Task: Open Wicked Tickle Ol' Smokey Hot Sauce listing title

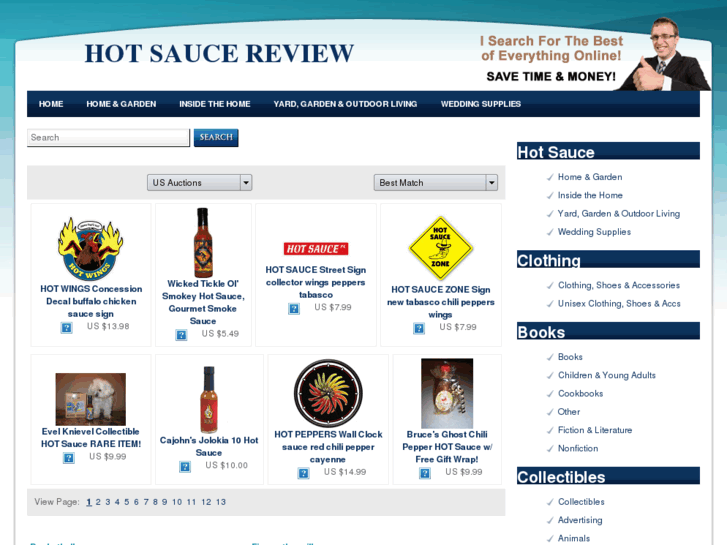Action: pyautogui.click(x=203, y=302)
